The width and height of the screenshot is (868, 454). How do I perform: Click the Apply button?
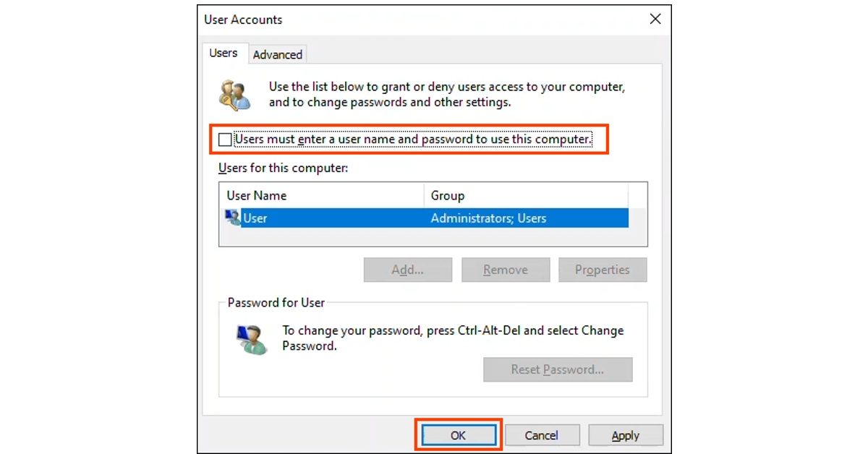pos(625,434)
